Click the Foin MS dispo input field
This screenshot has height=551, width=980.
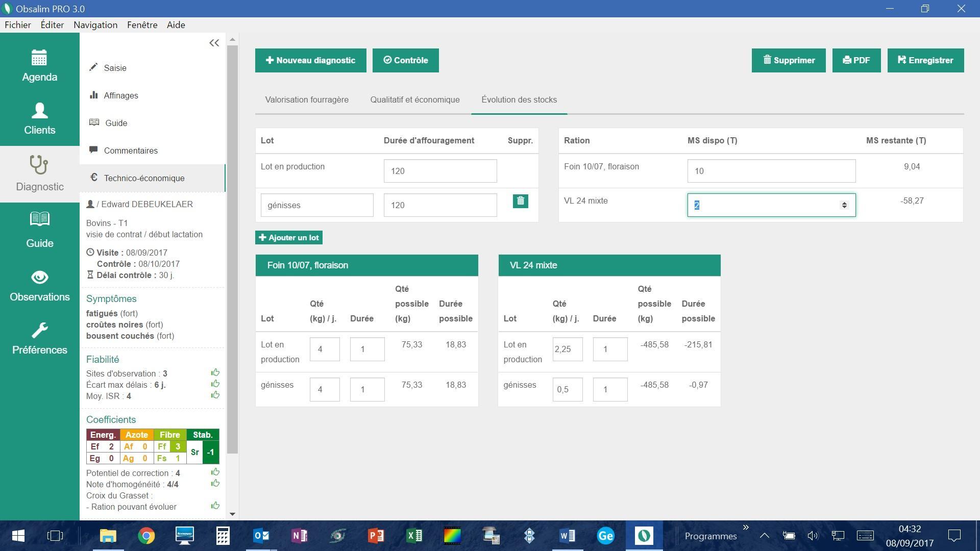tap(771, 171)
